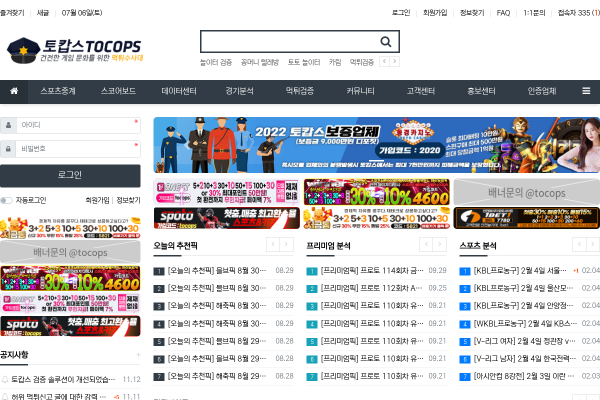Click 먹튀검증 search keyword
This screenshot has height=400, width=600.
[x=362, y=62]
